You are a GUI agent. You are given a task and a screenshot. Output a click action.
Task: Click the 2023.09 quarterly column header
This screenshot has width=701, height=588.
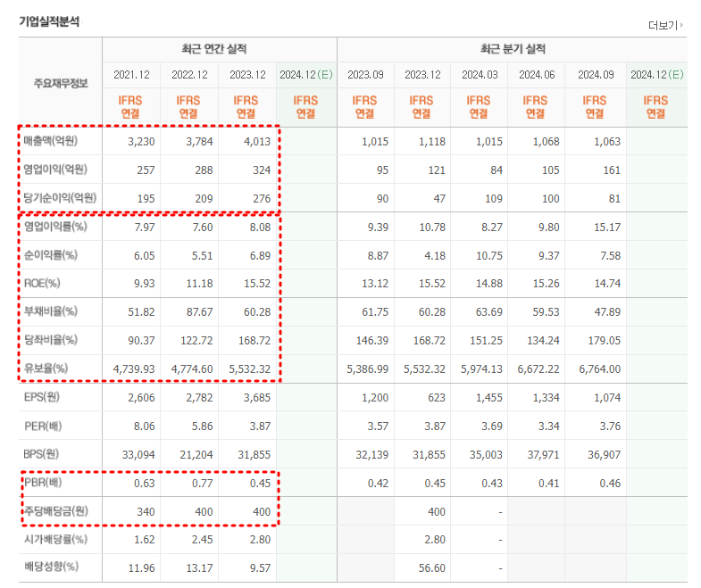(x=366, y=75)
